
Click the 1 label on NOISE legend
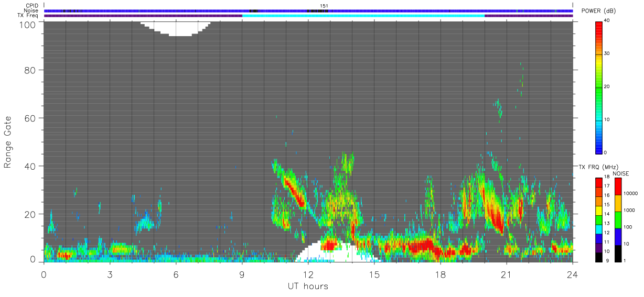(624, 260)
